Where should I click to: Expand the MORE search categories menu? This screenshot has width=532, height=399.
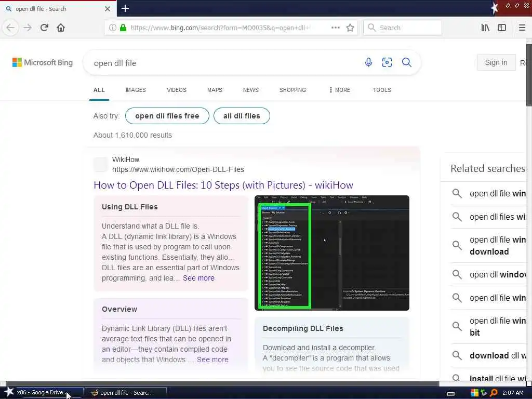[340, 90]
